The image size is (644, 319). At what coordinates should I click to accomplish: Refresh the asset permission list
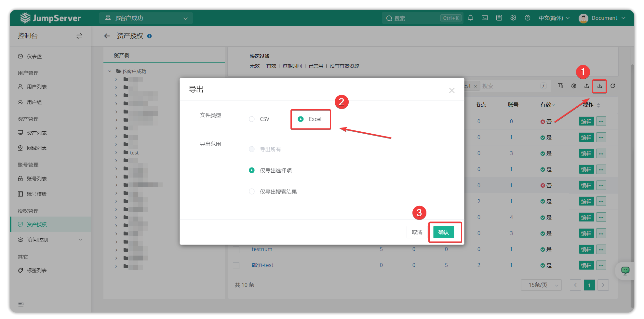coord(613,86)
